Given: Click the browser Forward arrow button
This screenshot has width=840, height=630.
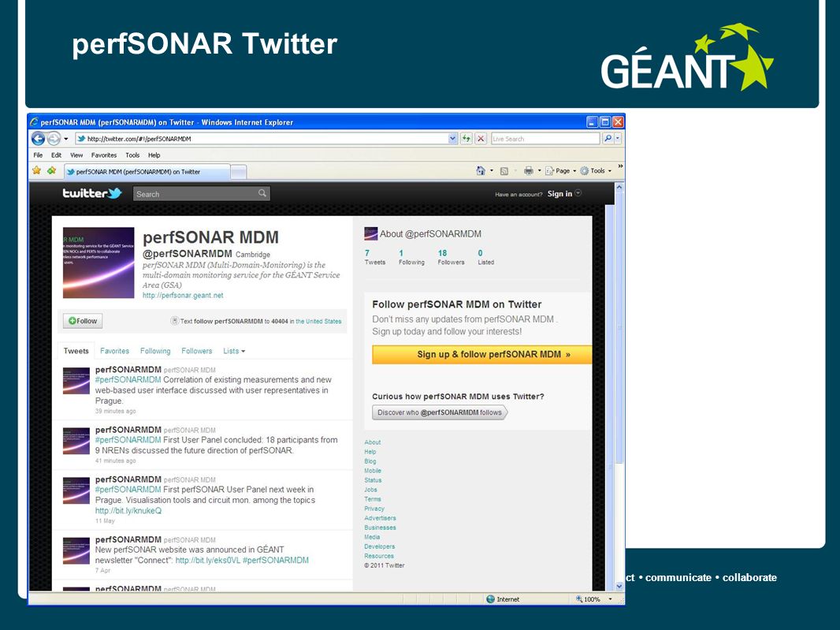Looking at the screenshot, I should (x=54, y=138).
